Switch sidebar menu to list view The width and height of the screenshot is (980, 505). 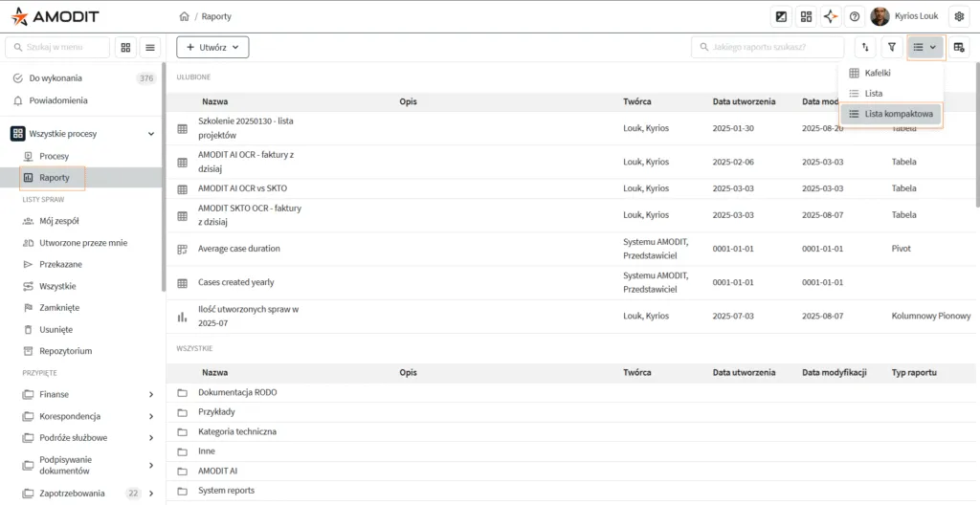[x=150, y=48]
